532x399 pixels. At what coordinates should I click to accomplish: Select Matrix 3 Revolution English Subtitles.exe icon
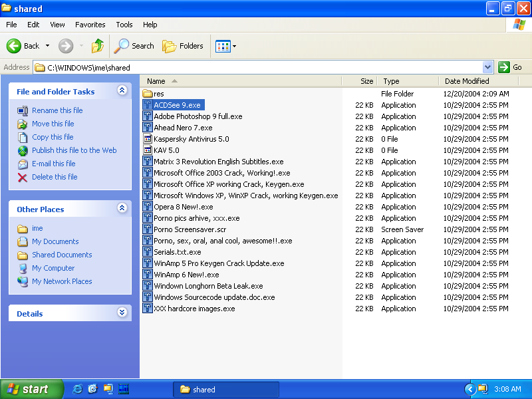pos(147,161)
